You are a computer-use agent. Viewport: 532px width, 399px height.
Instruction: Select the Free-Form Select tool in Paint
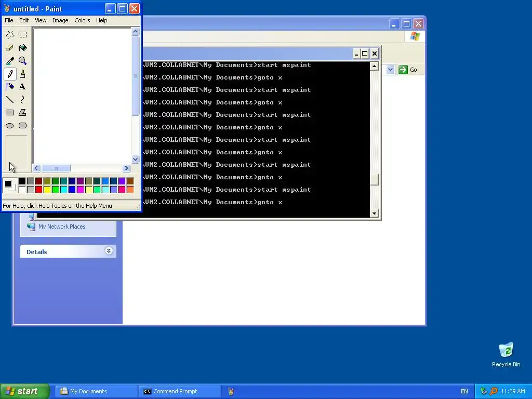(x=9, y=35)
